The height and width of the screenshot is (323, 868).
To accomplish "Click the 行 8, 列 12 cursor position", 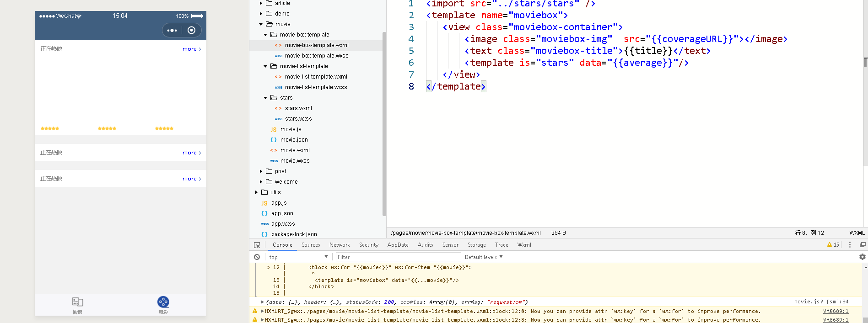I will pyautogui.click(x=809, y=233).
